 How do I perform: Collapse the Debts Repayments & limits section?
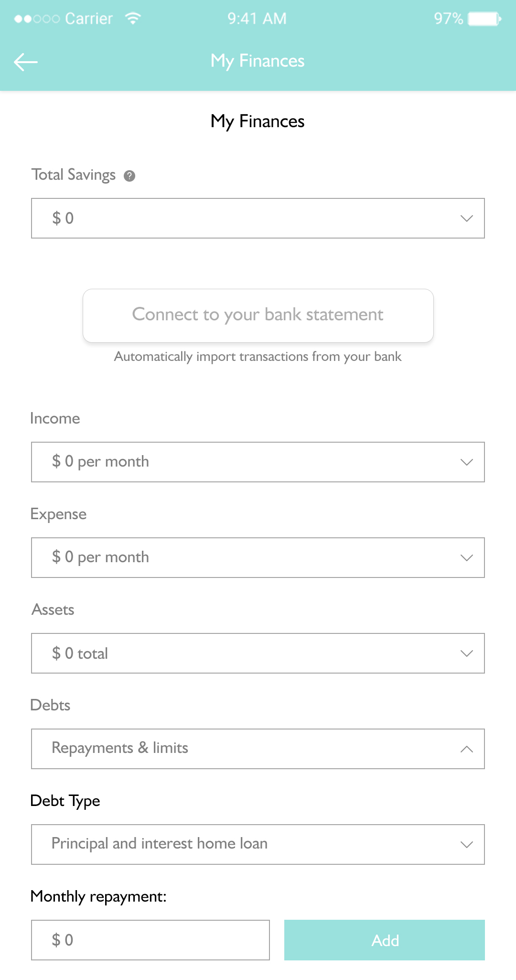466,749
